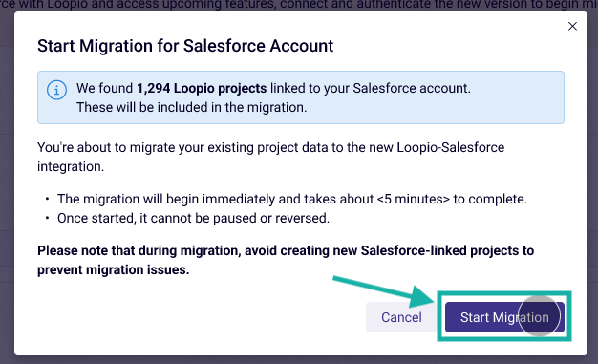Click the teal arrow pointing at Start Migration

(x=383, y=290)
